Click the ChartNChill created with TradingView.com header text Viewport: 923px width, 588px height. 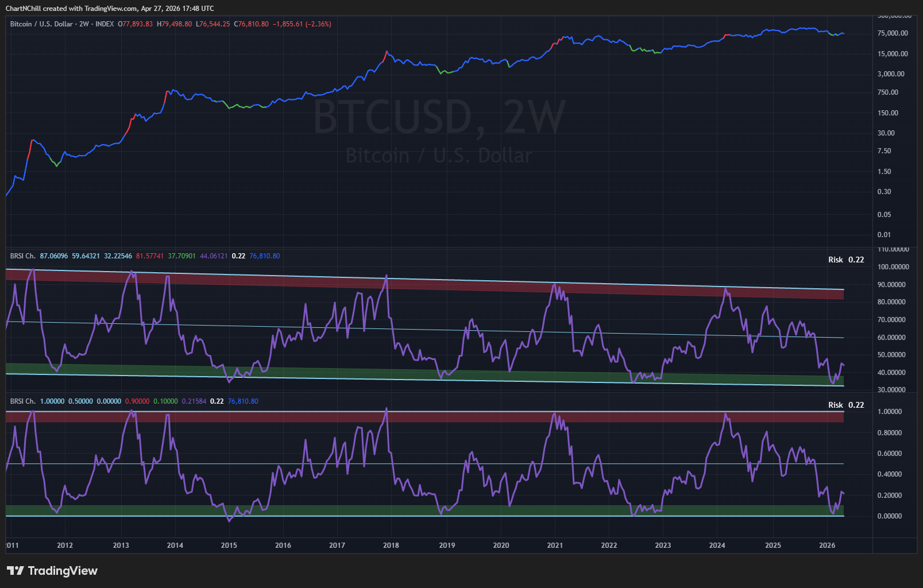click(x=110, y=8)
